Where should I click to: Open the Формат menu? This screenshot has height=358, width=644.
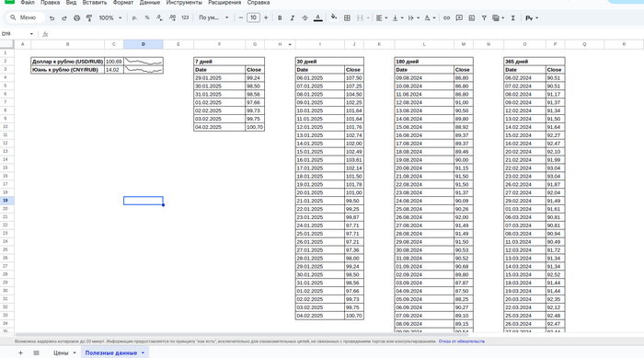(x=122, y=3)
